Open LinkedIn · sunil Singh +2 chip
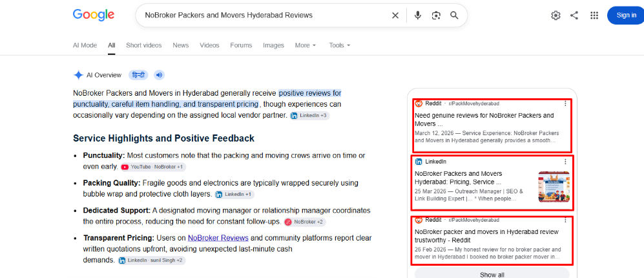 [152, 261]
